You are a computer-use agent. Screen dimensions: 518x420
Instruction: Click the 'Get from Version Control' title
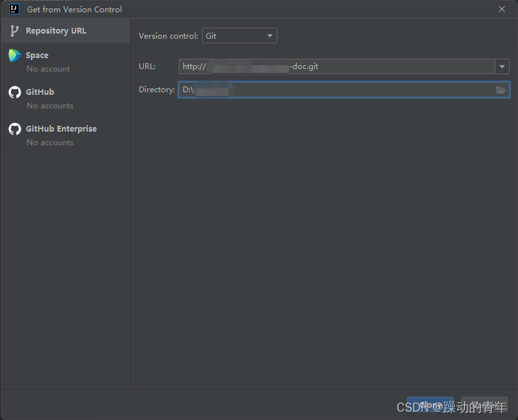pos(74,10)
